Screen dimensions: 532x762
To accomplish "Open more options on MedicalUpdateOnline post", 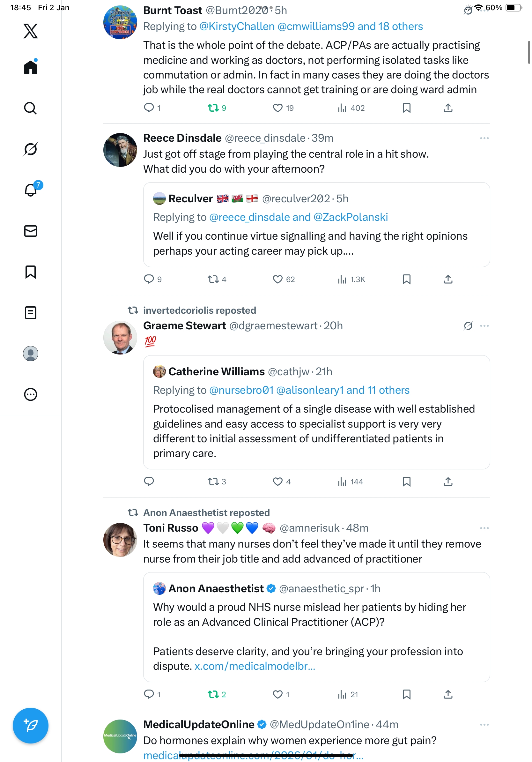I will pos(484,724).
